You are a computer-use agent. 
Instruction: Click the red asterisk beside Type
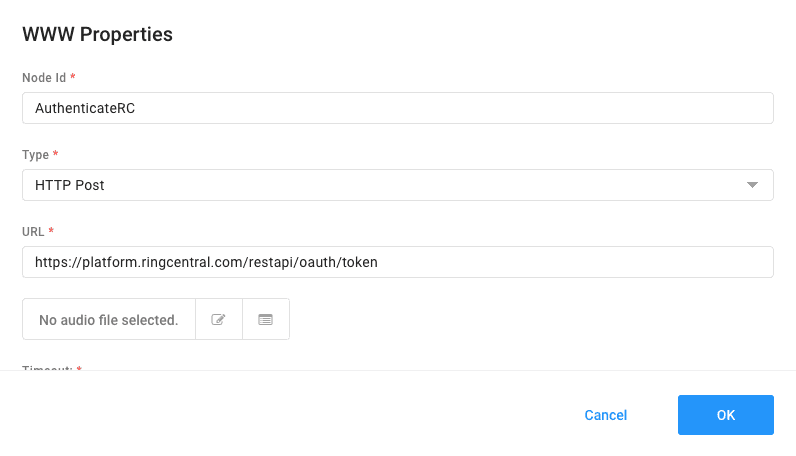pos(56,155)
